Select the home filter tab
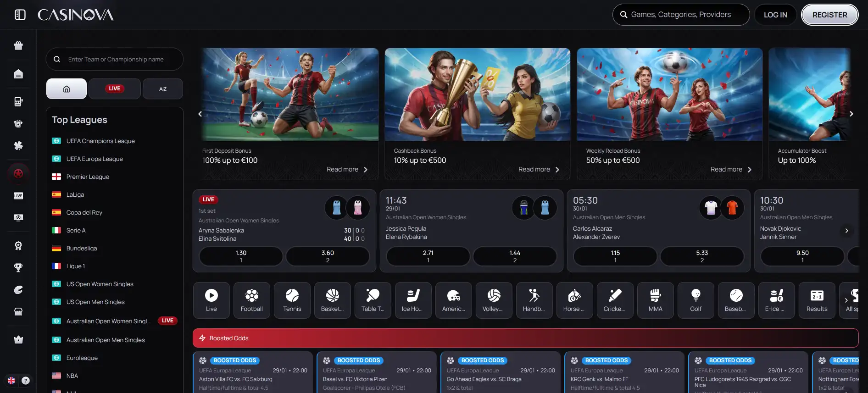 coord(67,89)
